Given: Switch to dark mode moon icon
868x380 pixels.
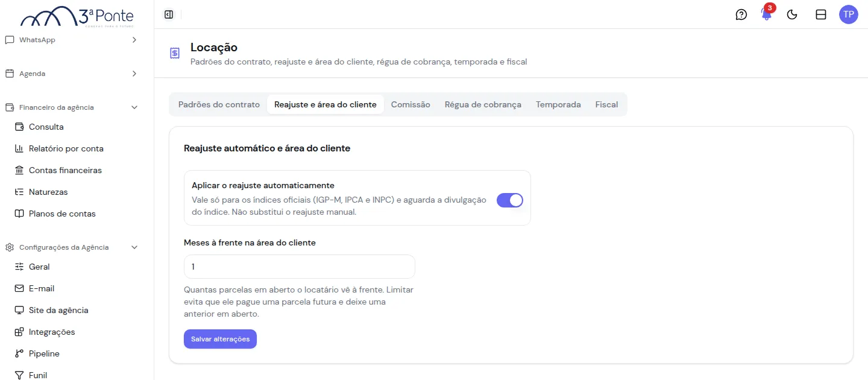Looking at the screenshot, I should [793, 14].
